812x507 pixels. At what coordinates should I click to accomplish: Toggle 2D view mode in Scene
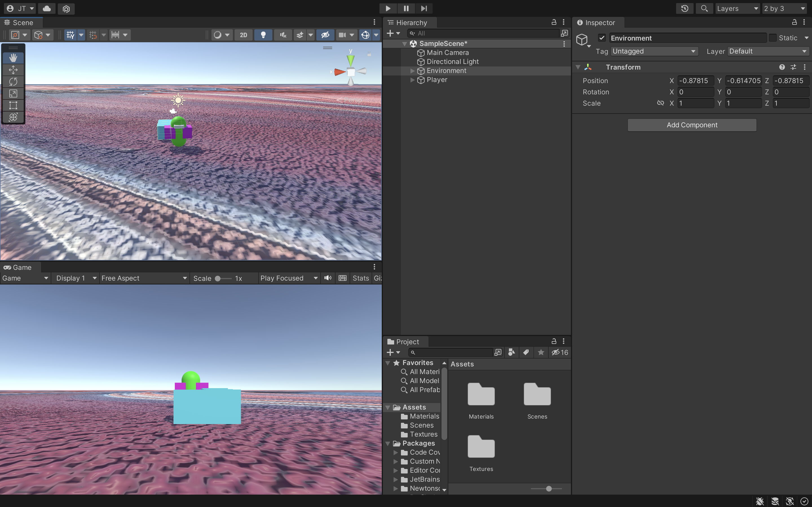[x=243, y=35]
